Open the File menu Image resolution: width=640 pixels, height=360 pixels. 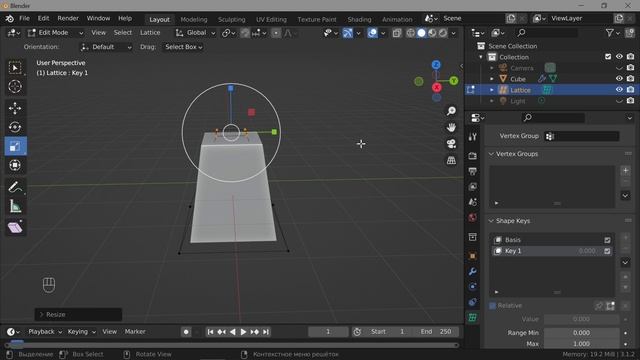click(24, 18)
